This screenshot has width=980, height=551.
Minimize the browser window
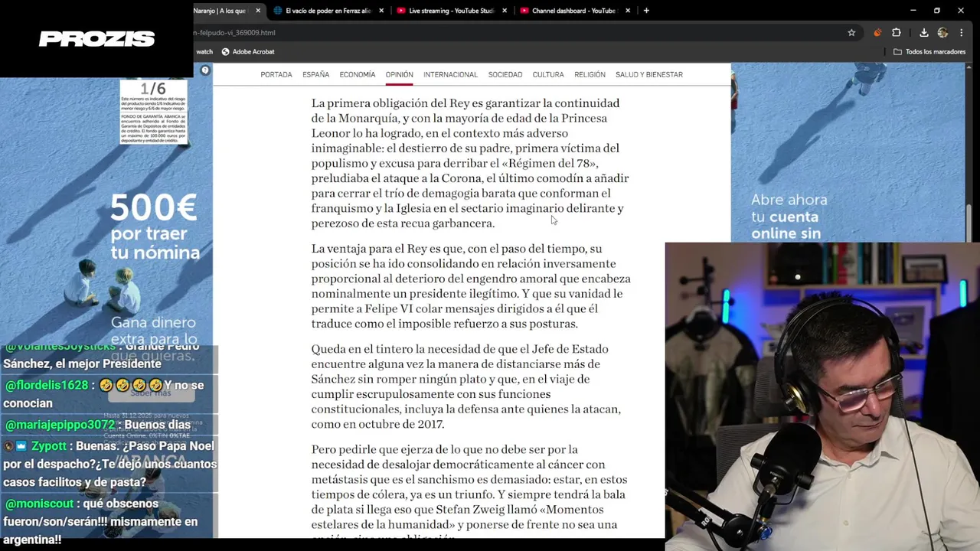tap(913, 11)
